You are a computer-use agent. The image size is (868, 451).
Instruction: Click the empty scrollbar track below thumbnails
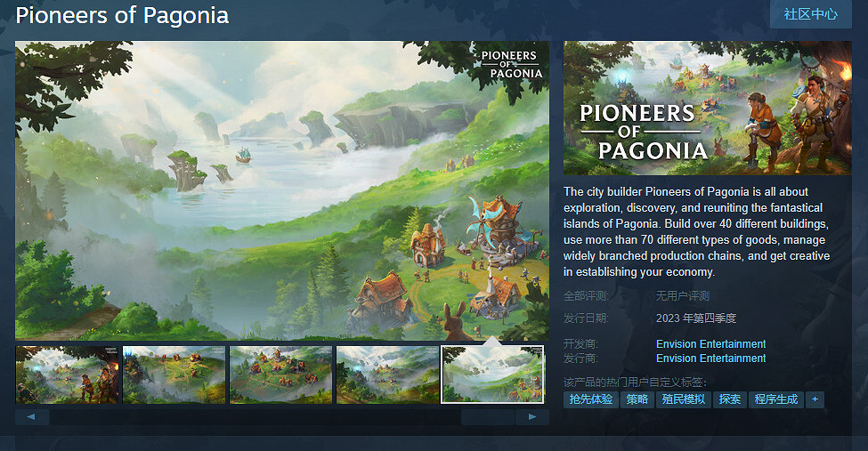click(x=256, y=416)
